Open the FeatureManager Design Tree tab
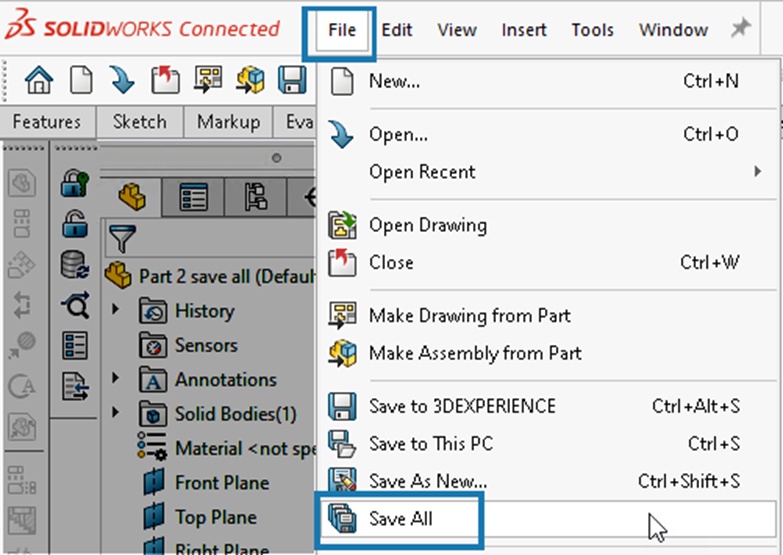The height and width of the screenshot is (555, 783). (x=132, y=197)
